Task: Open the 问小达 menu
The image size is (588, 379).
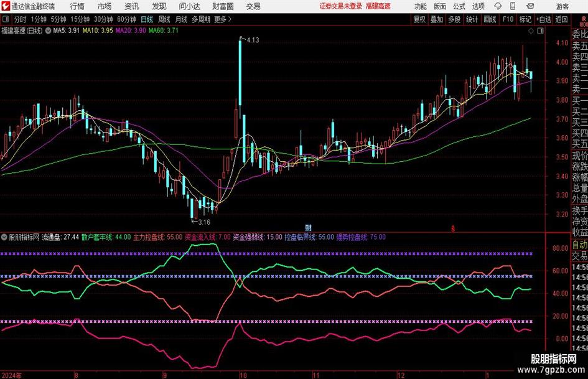Action: tap(189, 6)
